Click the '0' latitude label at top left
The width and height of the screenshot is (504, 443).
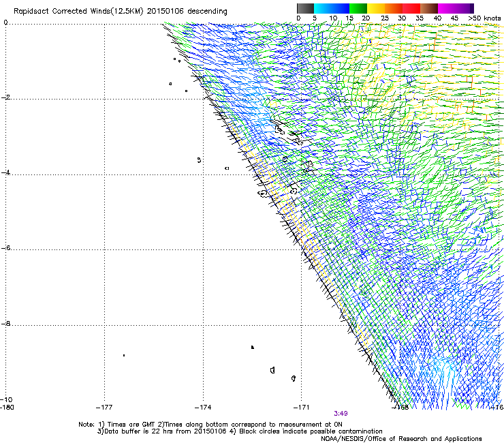click(5, 22)
